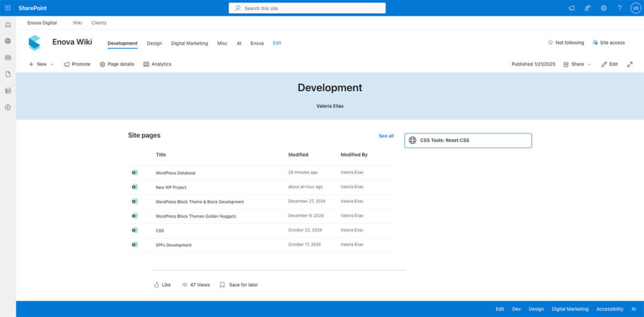Click footer AI link
Image resolution: width=644 pixels, height=317 pixels.
click(634, 309)
